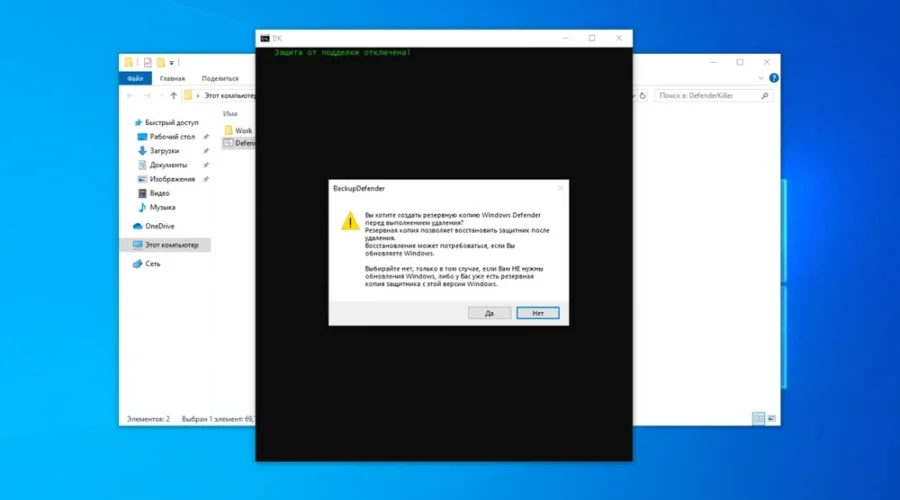Click the refresh icon in Explorer address bar
The height and width of the screenshot is (500, 900).
click(x=643, y=96)
